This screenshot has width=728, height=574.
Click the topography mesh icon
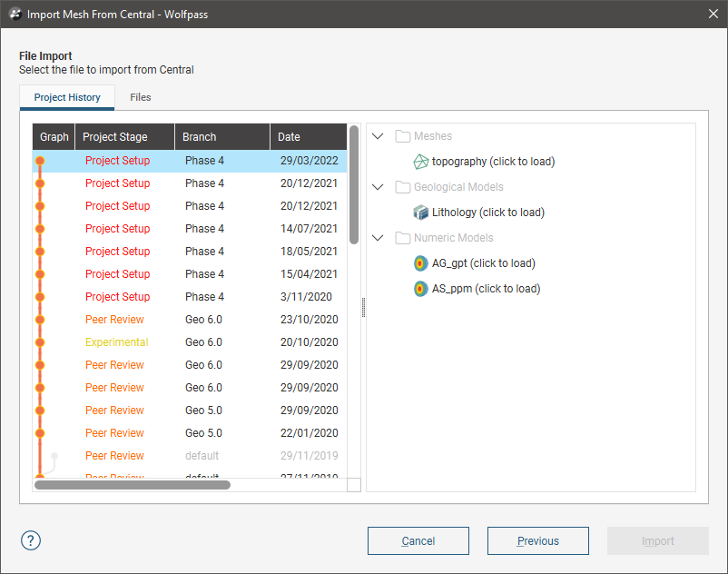coord(421,162)
